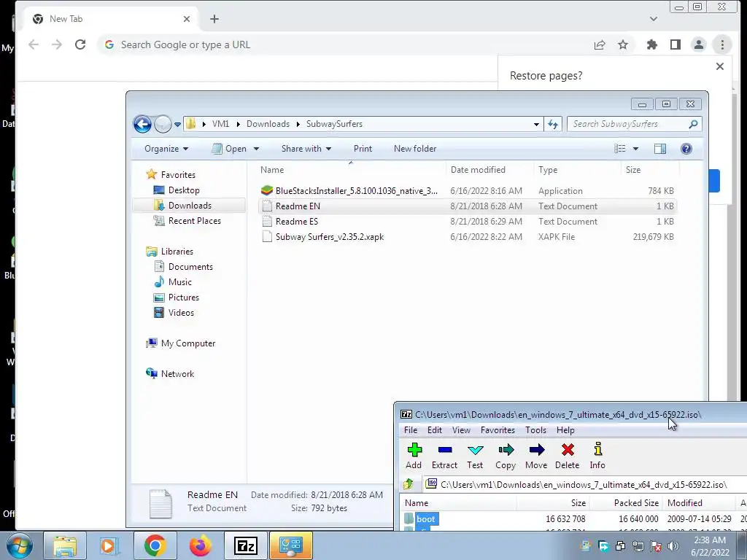Switch to 7-Zip on the taskbar
The image size is (747, 560).
(246, 545)
